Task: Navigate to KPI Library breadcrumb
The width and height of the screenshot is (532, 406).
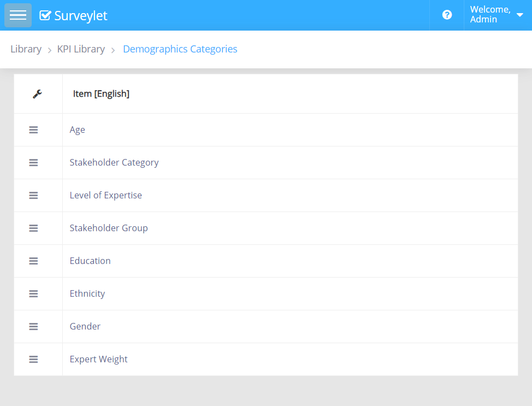Action: [81, 49]
